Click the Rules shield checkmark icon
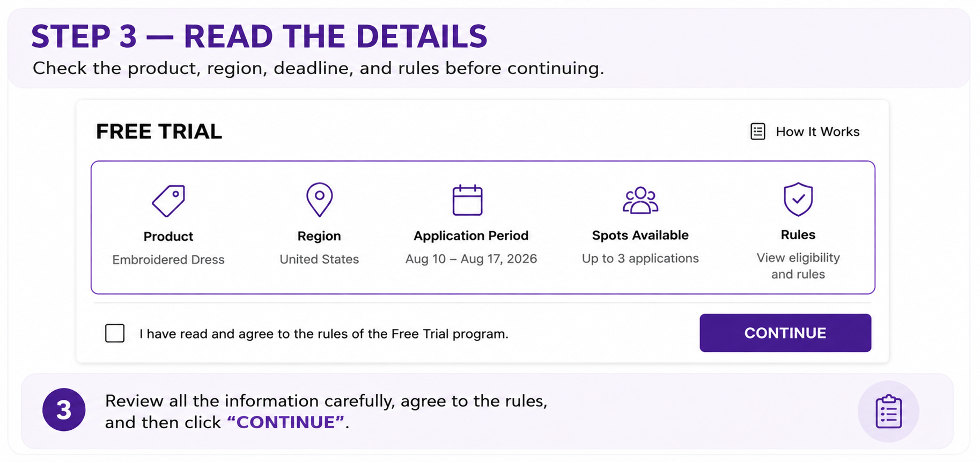The image size is (980, 462). (798, 199)
